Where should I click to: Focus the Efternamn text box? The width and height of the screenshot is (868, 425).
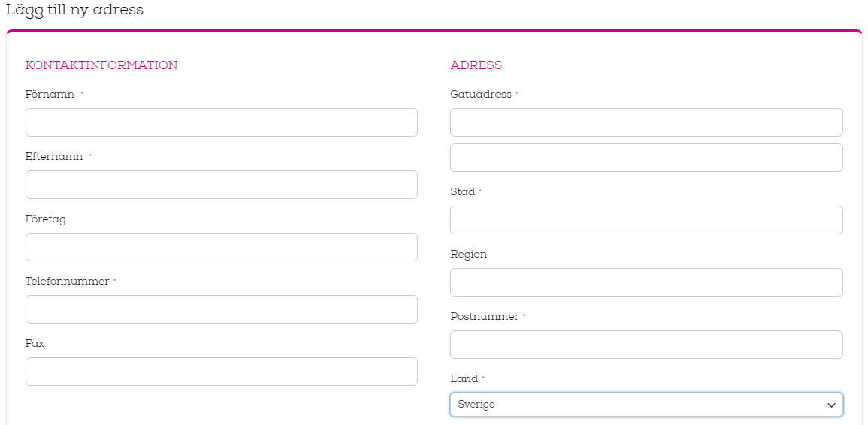pyautogui.click(x=222, y=185)
